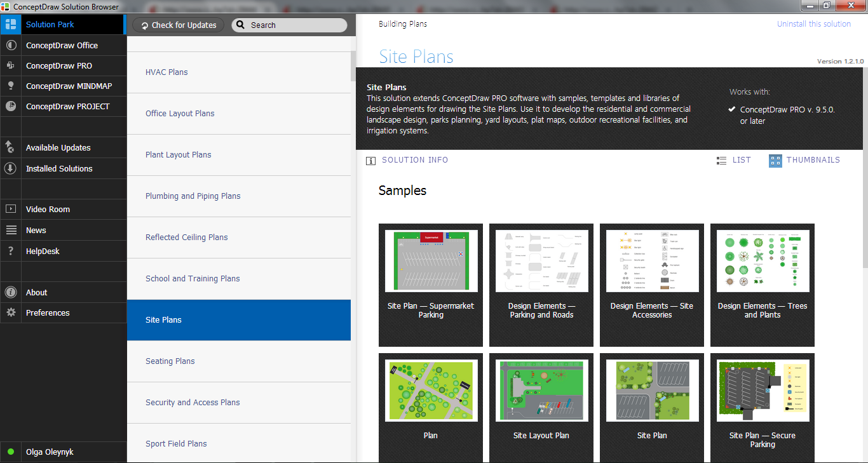
Task: Click into the Search field
Action: [x=289, y=25]
